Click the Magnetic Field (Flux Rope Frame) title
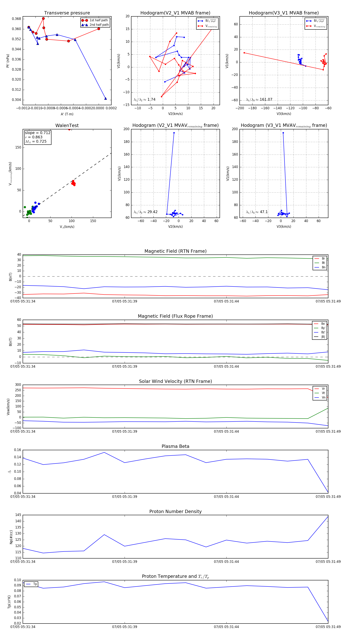Viewport: 351px width, 644px height. point(175,316)
